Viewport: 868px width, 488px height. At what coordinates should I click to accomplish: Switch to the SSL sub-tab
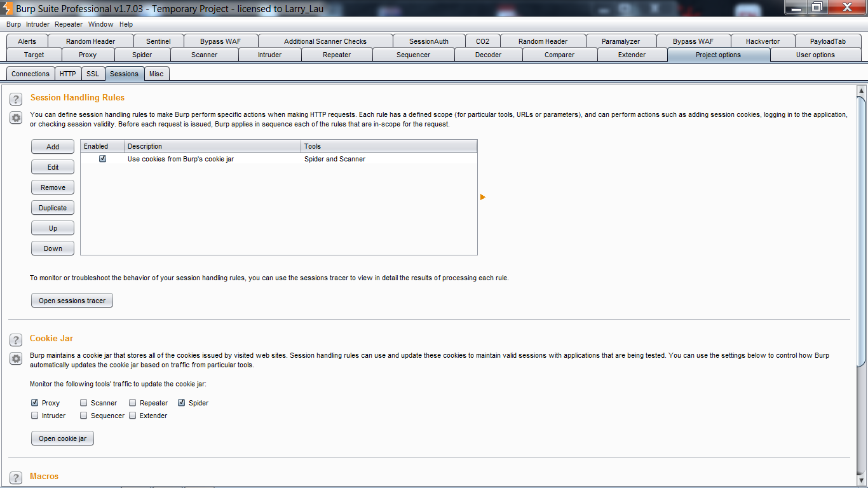[x=93, y=74]
